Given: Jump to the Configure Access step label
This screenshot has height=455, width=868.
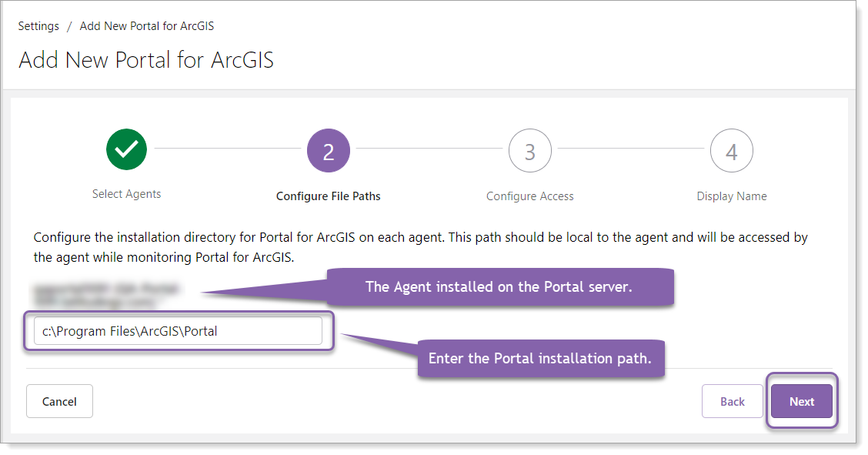Looking at the screenshot, I should [530, 196].
